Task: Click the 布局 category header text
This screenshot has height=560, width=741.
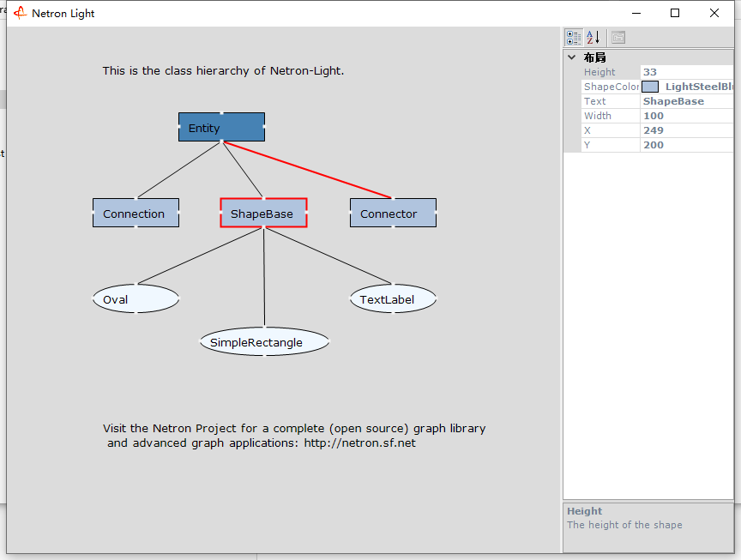Action: click(x=594, y=57)
